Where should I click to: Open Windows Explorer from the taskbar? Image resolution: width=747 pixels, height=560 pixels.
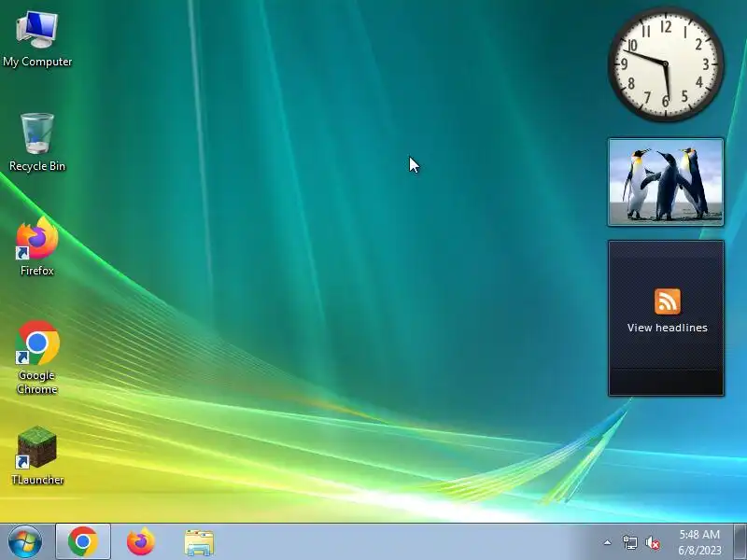coord(199,542)
